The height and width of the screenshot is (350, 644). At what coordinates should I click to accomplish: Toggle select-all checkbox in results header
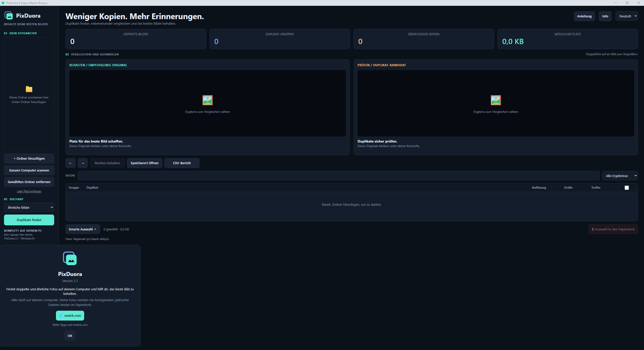point(627,188)
